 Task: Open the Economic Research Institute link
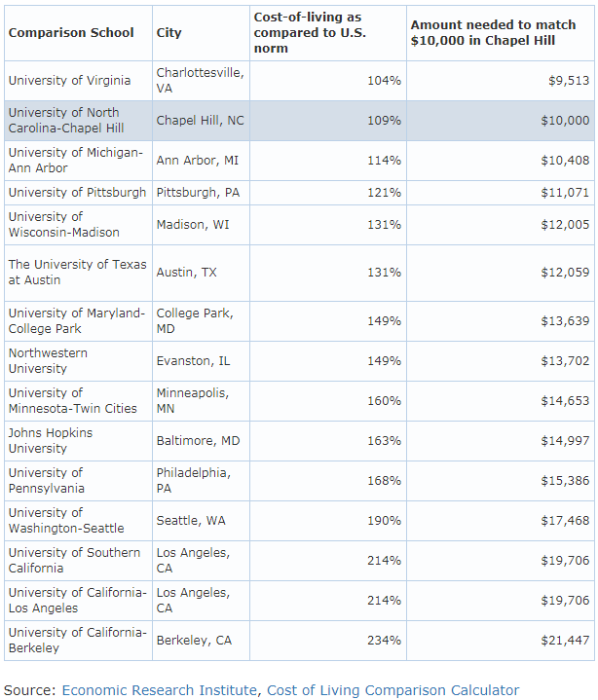tap(159, 689)
